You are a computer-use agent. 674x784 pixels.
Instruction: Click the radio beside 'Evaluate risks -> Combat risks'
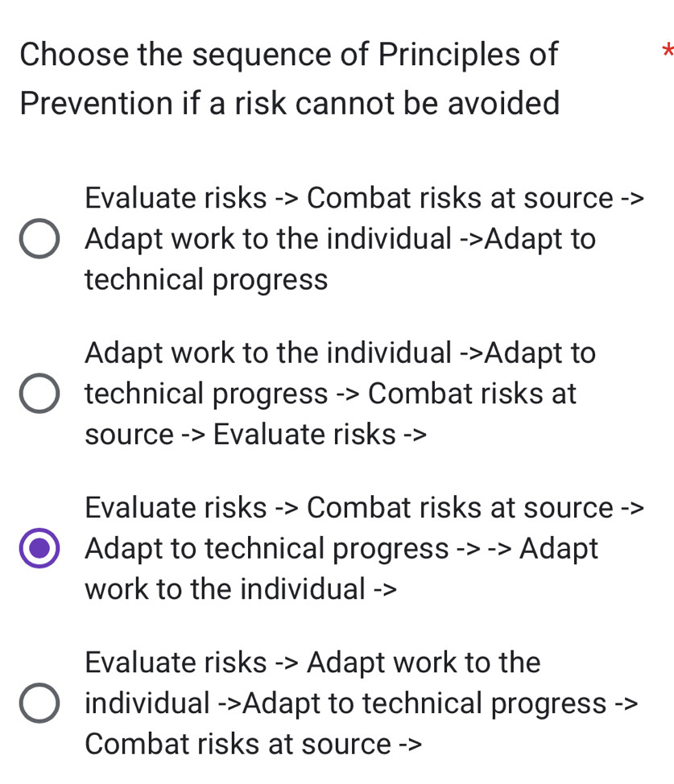(39, 237)
